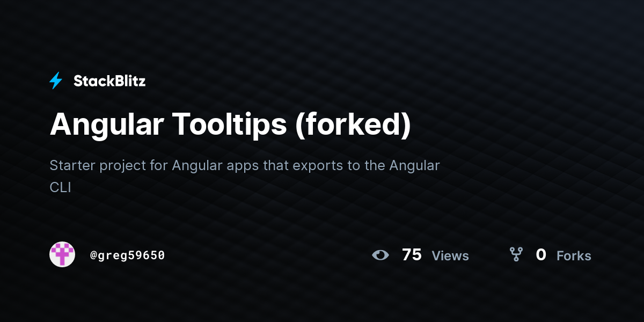
Task: Click the fork icon next to the forks count
Action: click(x=516, y=254)
